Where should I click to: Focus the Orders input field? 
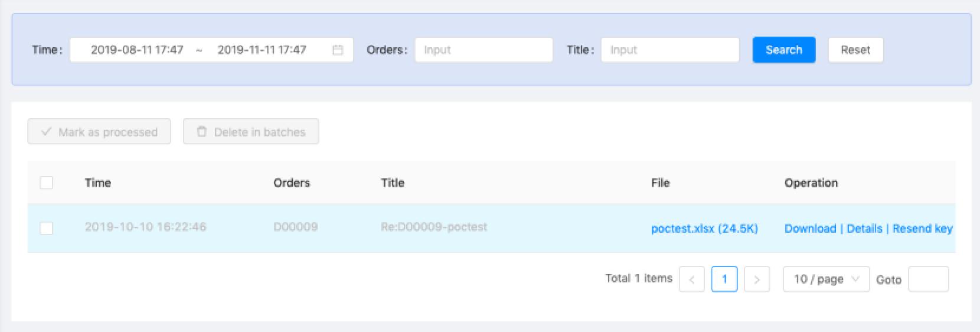pyautogui.click(x=484, y=50)
